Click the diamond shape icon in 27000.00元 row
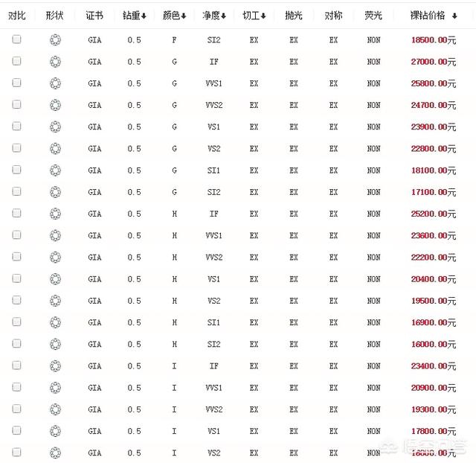 [55, 62]
